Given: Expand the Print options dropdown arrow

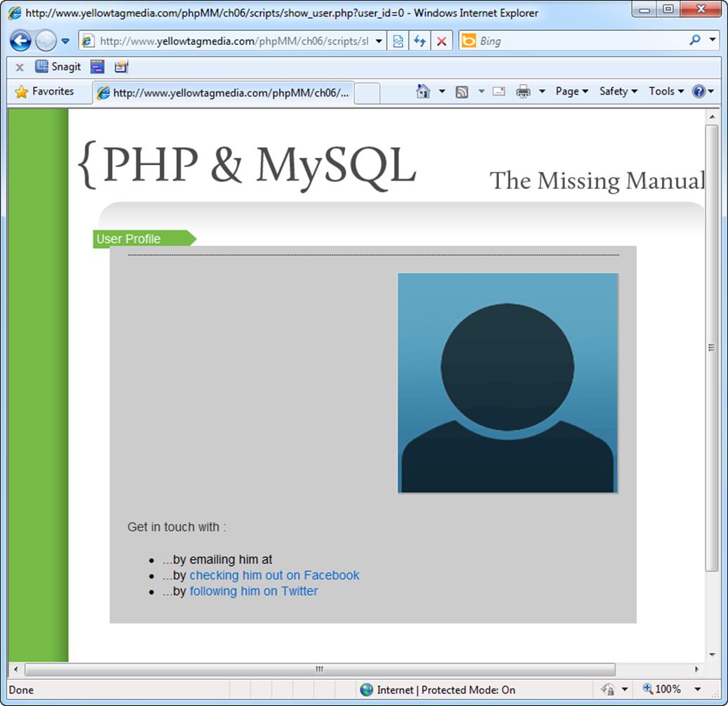Looking at the screenshot, I should pyautogui.click(x=542, y=91).
